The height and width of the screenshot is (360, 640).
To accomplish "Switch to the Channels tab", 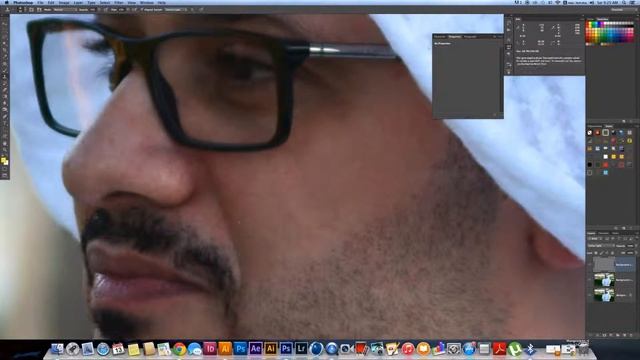I will click(603, 233).
